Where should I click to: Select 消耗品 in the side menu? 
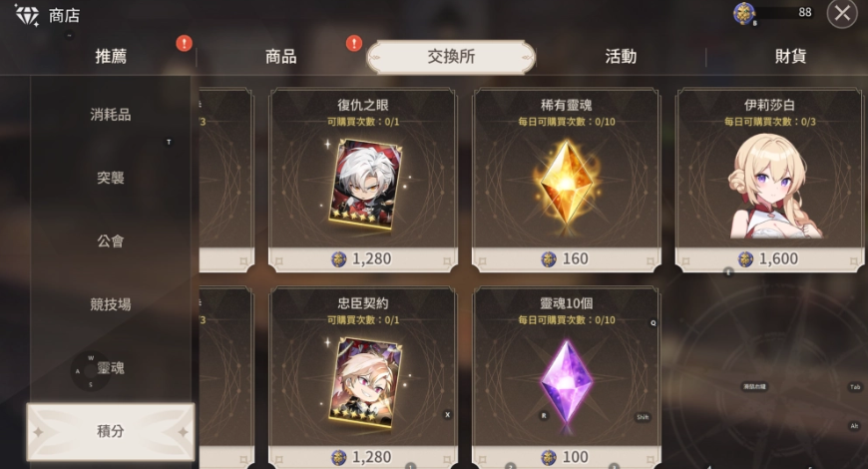pyautogui.click(x=111, y=115)
